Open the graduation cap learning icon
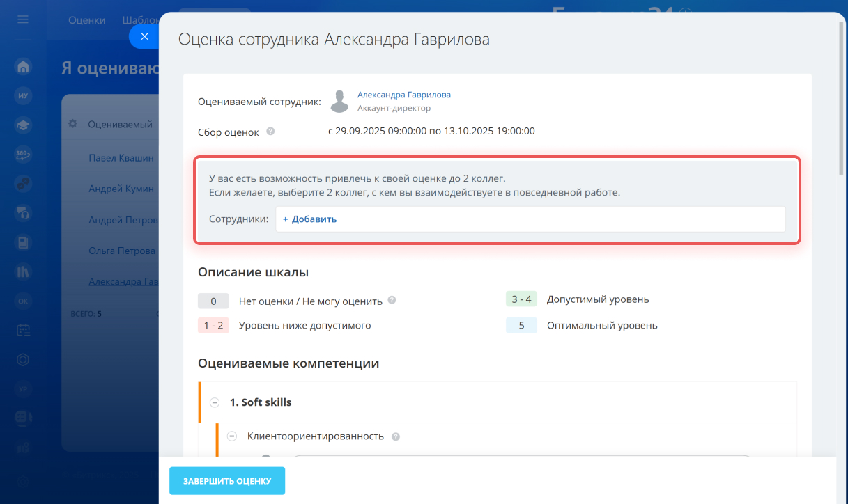848x504 pixels. 23,125
